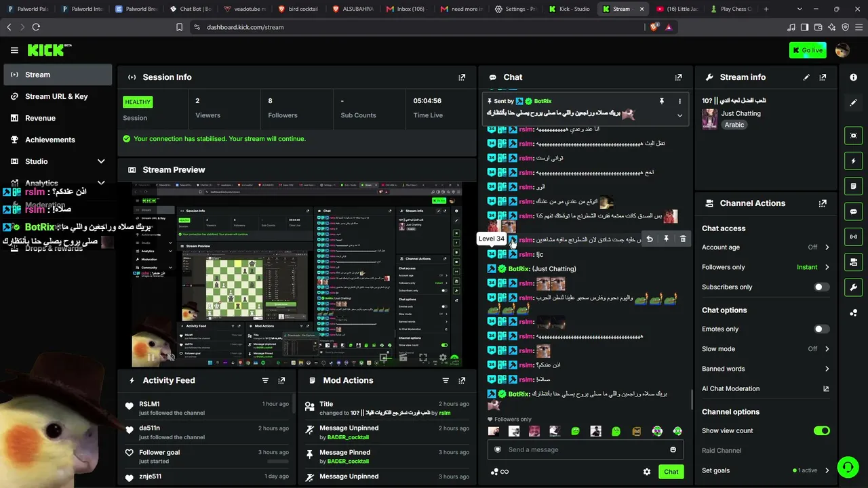Filter the Mod Actions list
Screen dimensions: 868x488
coord(446,380)
